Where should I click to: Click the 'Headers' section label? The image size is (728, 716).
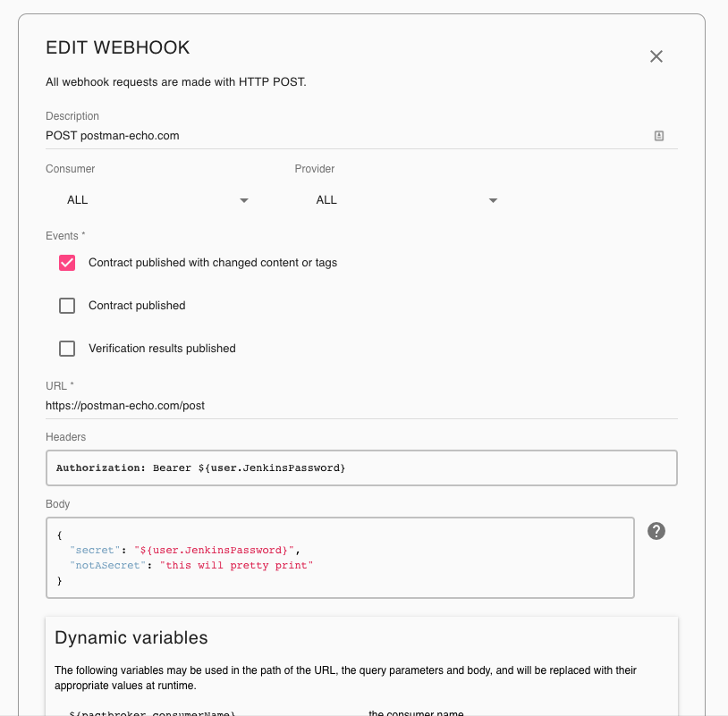pos(66,436)
